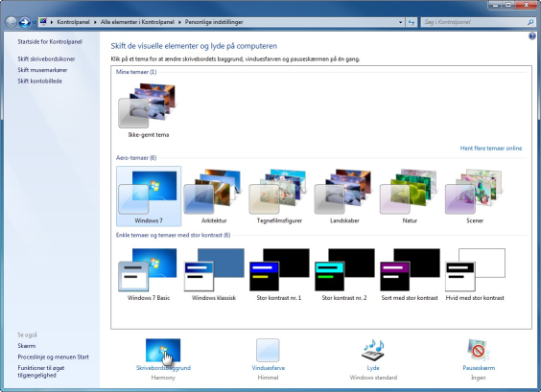Open Hent flere temaer online link
Screen dimensions: 541x392
tap(491, 149)
